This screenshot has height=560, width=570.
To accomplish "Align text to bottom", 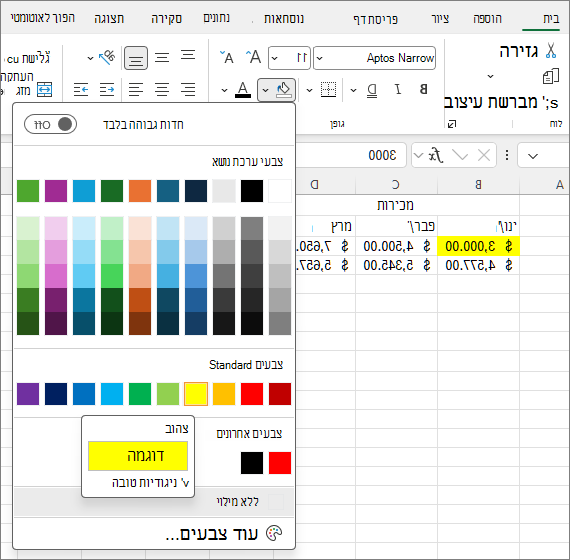I will click(x=136, y=58).
